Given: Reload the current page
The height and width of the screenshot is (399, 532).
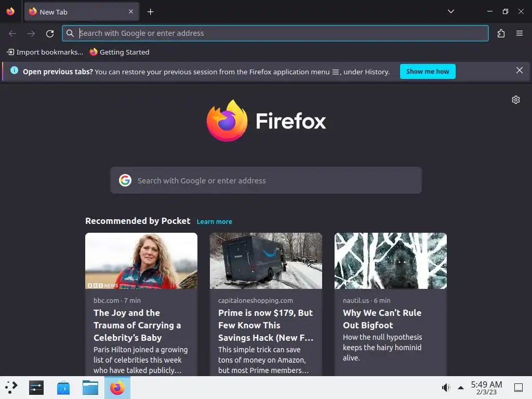Looking at the screenshot, I should (50, 33).
